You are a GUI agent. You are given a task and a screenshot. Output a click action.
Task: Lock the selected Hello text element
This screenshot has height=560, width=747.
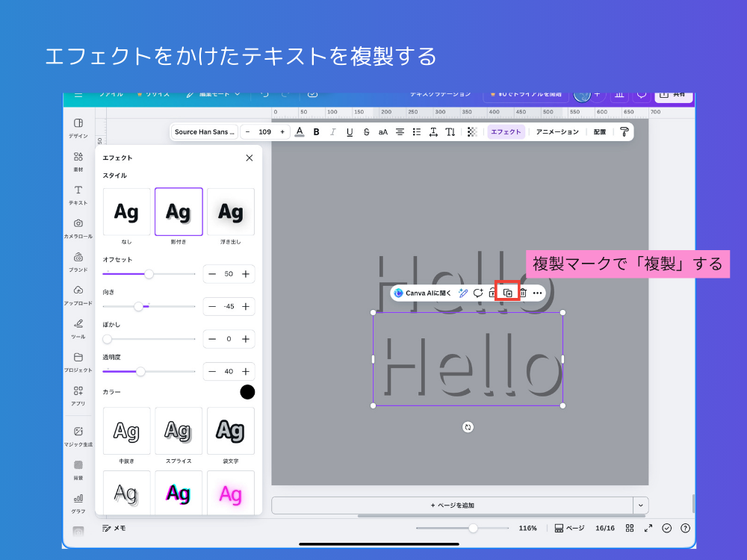pyautogui.click(x=492, y=293)
